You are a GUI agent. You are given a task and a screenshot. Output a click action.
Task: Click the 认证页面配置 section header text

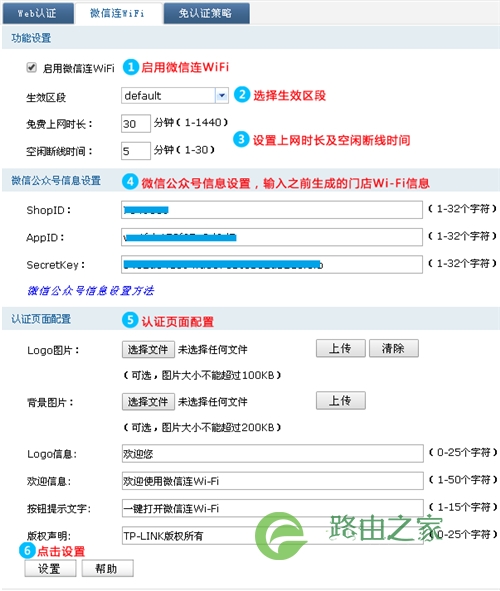coord(41,319)
